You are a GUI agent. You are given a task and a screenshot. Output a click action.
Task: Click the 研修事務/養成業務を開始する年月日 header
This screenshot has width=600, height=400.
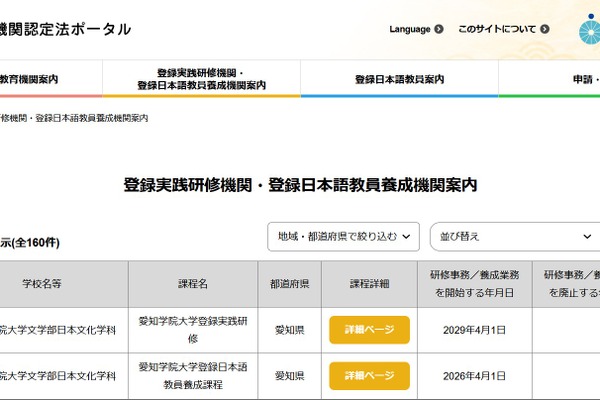[x=474, y=284]
